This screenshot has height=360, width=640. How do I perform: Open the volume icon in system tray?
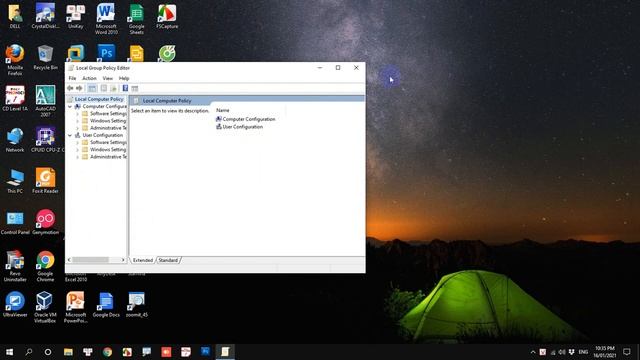562,352
